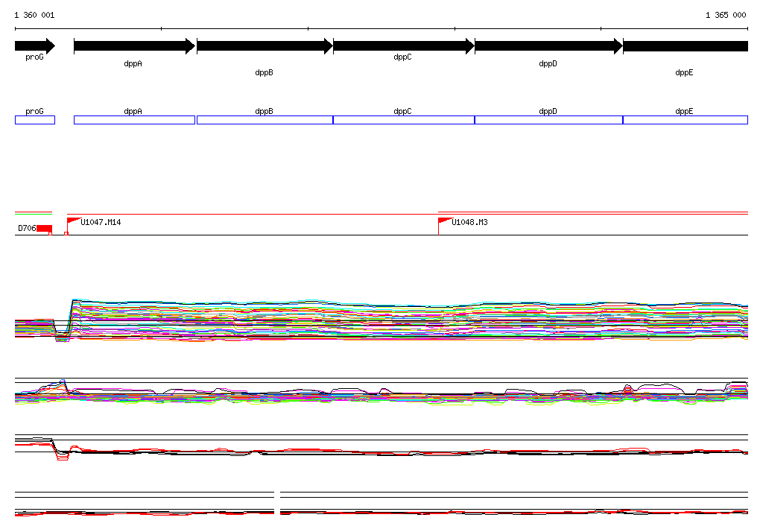The width and height of the screenshot is (763, 532).
Task: Click dppD label above blue box
Action: [x=548, y=112]
